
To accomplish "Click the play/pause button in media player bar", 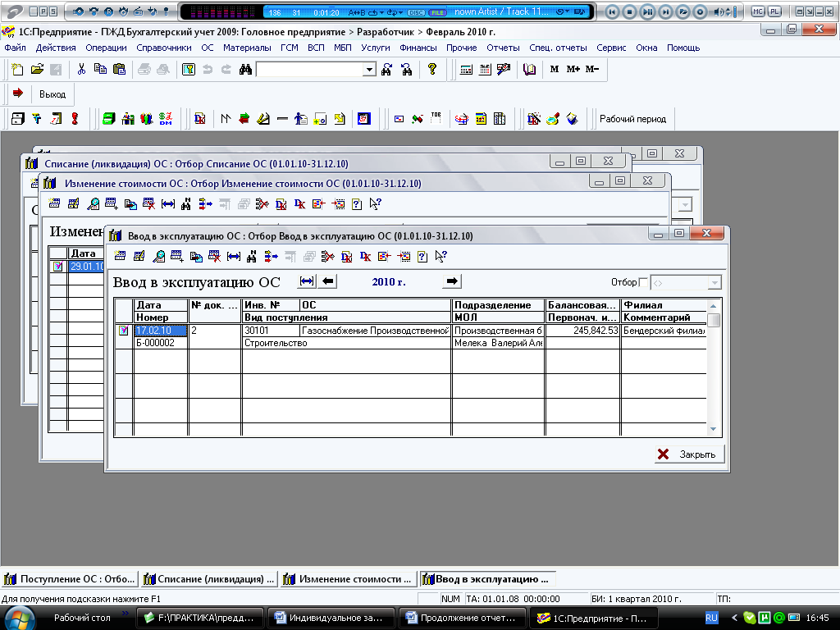I will point(647,11).
